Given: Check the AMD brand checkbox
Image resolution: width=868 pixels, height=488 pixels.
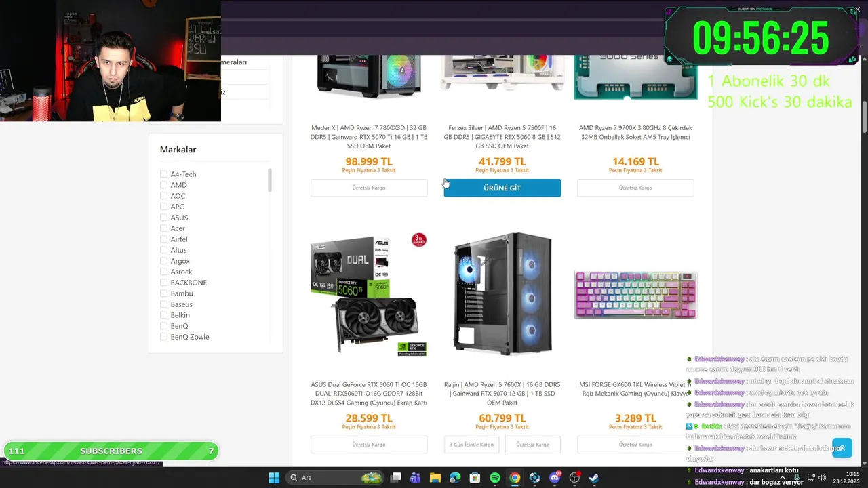Looking at the screenshot, I should pyautogui.click(x=163, y=185).
